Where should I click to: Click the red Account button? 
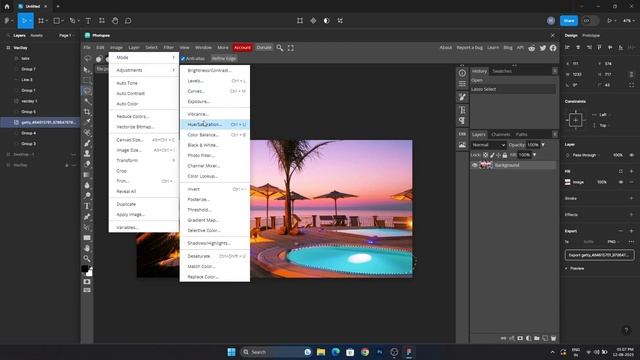point(242,47)
